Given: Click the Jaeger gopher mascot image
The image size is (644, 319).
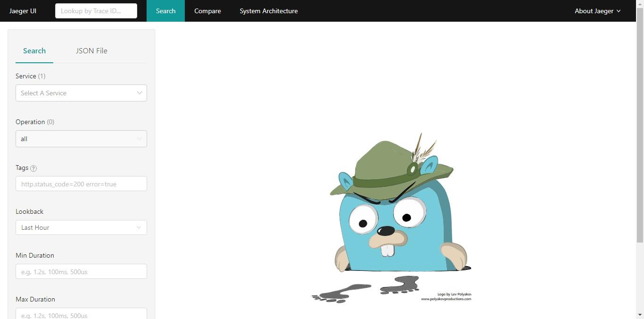Looking at the screenshot, I should coord(391,218).
